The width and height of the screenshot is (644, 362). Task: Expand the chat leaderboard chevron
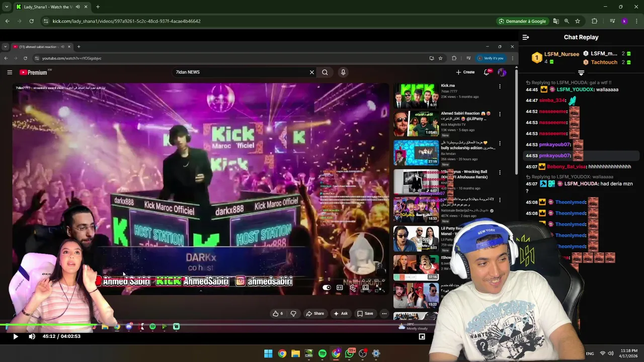[x=581, y=73]
